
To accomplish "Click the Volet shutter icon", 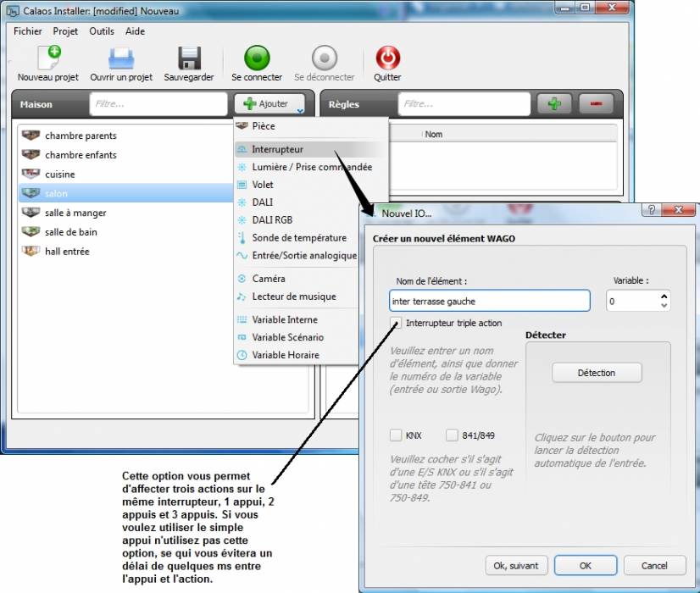I will 242,185.
